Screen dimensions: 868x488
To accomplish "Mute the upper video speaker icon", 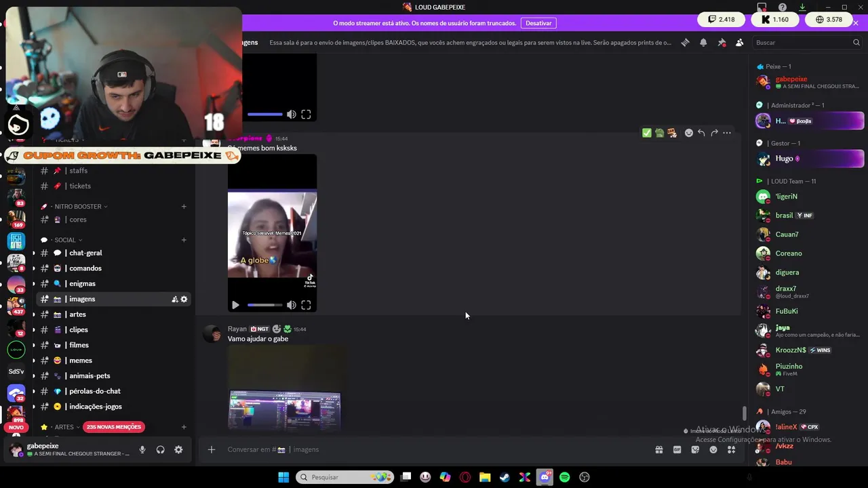I will pyautogui.click(x=291, y=115).
